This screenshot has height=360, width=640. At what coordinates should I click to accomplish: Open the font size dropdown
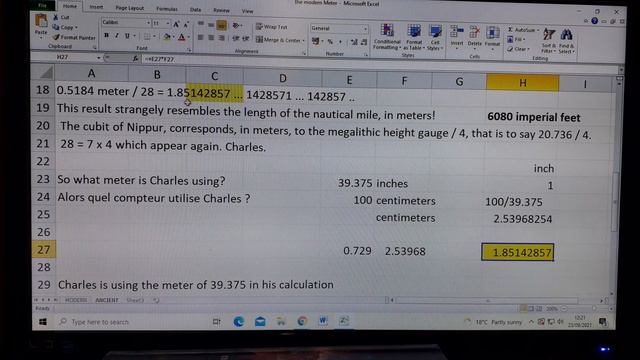coord(168,24)
